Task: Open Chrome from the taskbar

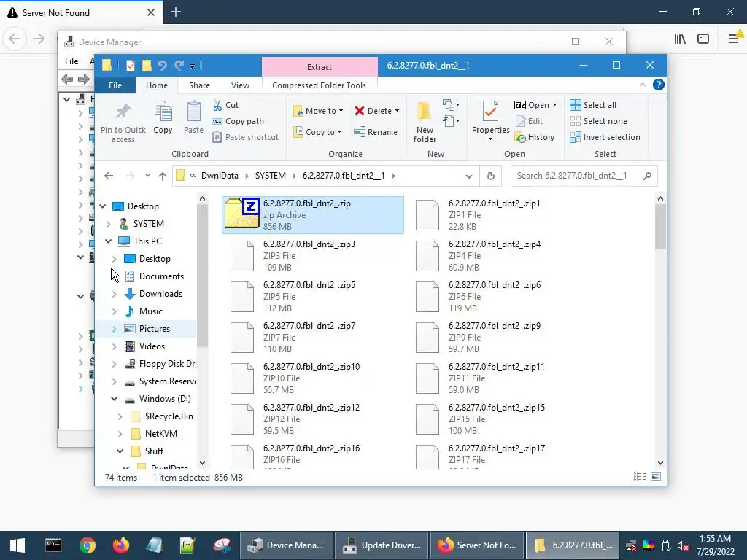Action: (88, 545)
